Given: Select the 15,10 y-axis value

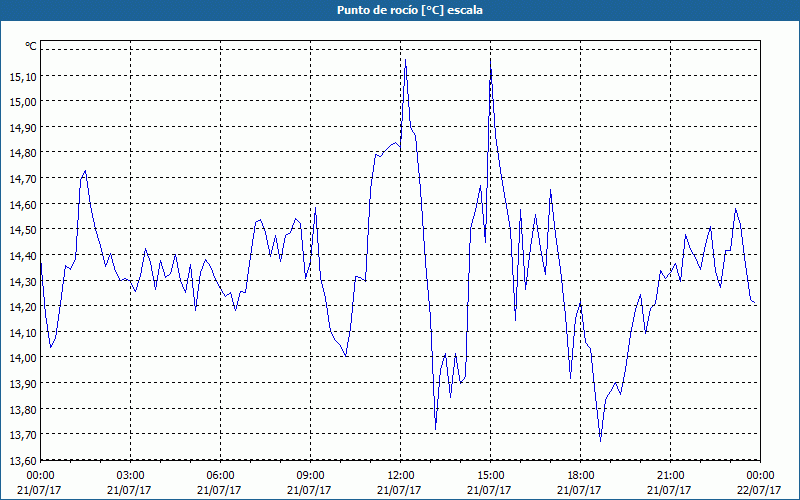Looking at the screenshot, I should (23, 77).
